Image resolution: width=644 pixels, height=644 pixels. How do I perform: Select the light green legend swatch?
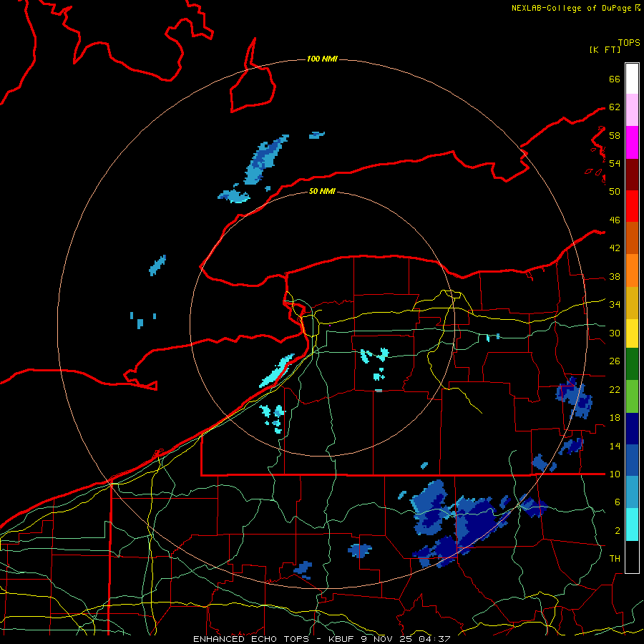point(632,396)
